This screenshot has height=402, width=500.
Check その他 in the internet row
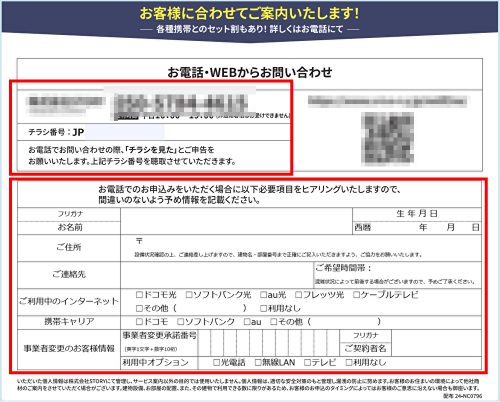coord(139,308)
